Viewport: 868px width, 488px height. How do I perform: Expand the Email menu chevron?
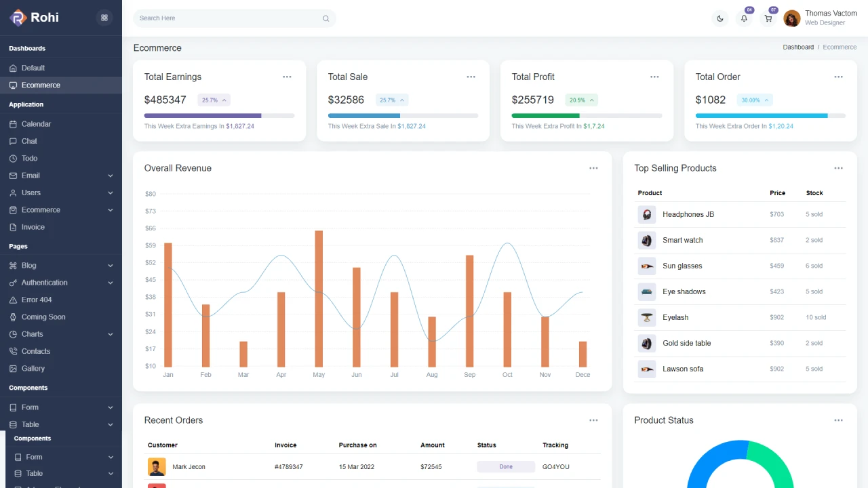click(111, 176)
